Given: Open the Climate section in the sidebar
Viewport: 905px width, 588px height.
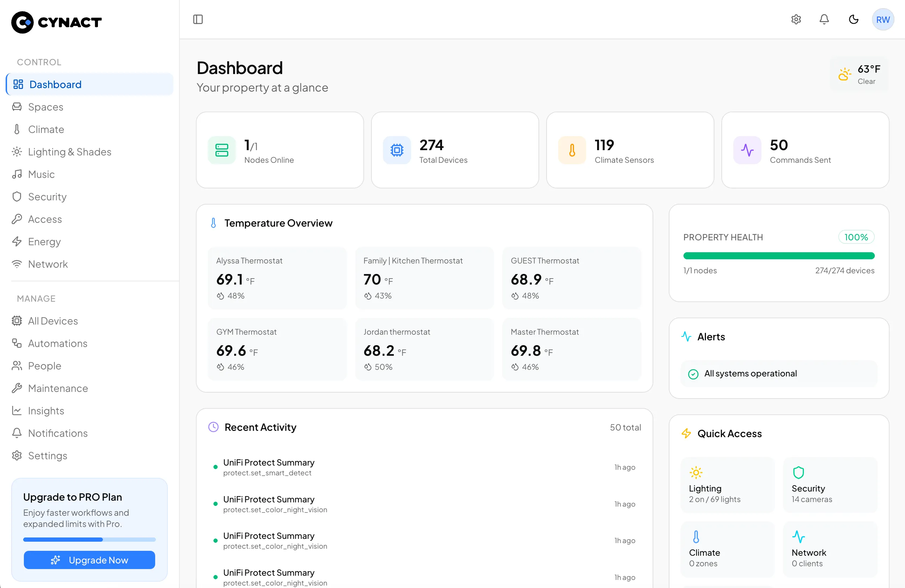Looking at the screenshot, I should coord(46,129).
